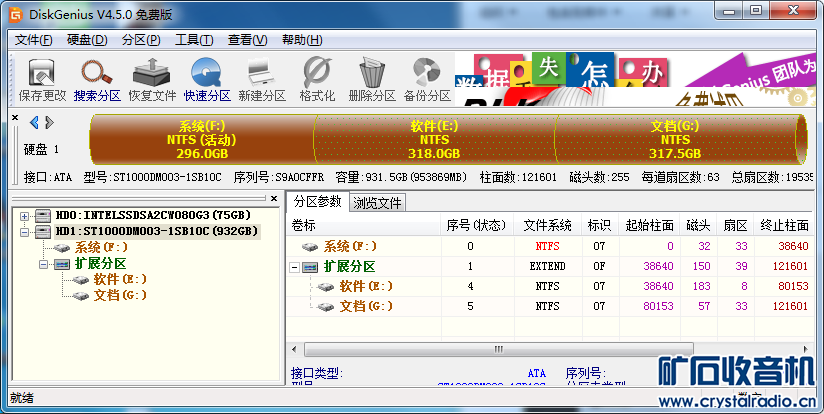Select 文档(G:) label in left tree
Viewport: 824px width, 414px height.
[120, 296]
